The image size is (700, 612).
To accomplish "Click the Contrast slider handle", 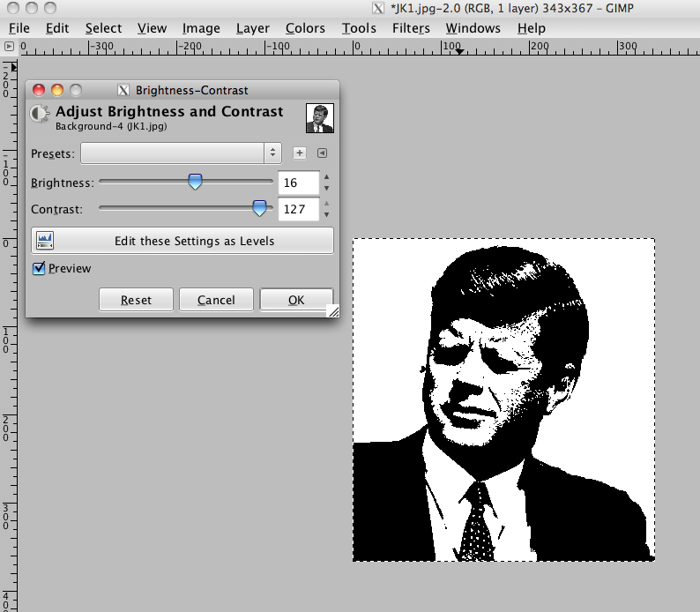I will tap(259, 208).
